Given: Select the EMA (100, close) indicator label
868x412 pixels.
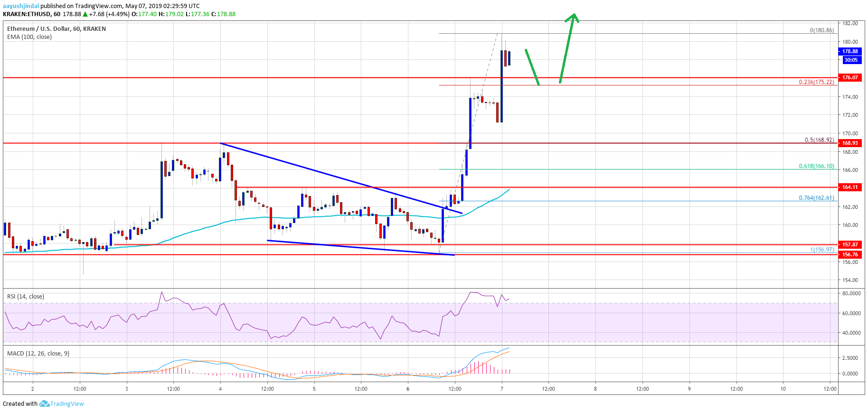Looking at the screenshot, I should click(x=29, y=37).
